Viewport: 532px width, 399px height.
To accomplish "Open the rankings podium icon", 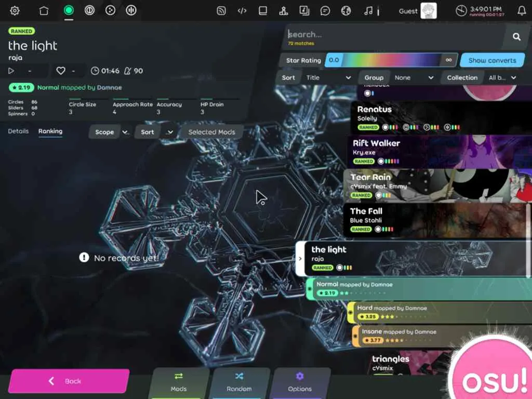I will tap(284, 11).
